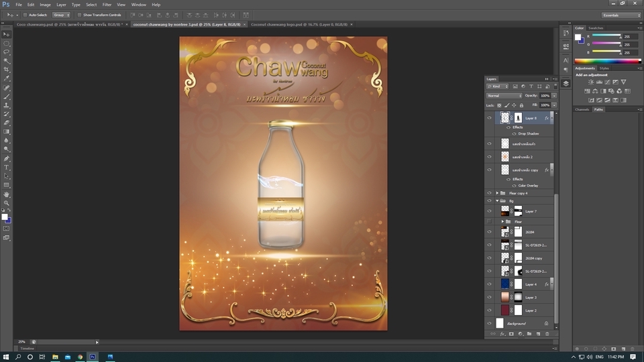Select the History Brush tool
Viewport: 644px width, 362px height.
(x=6, y=114)
